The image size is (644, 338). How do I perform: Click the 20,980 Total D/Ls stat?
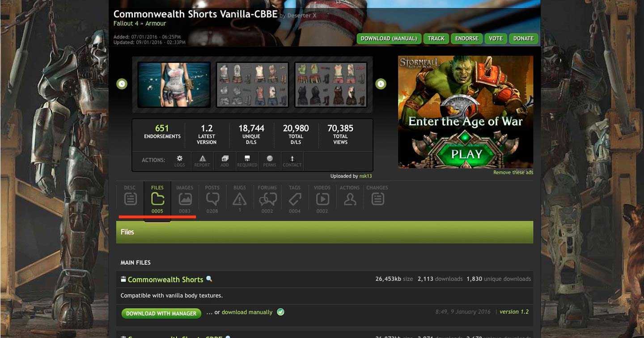(296, 135)
